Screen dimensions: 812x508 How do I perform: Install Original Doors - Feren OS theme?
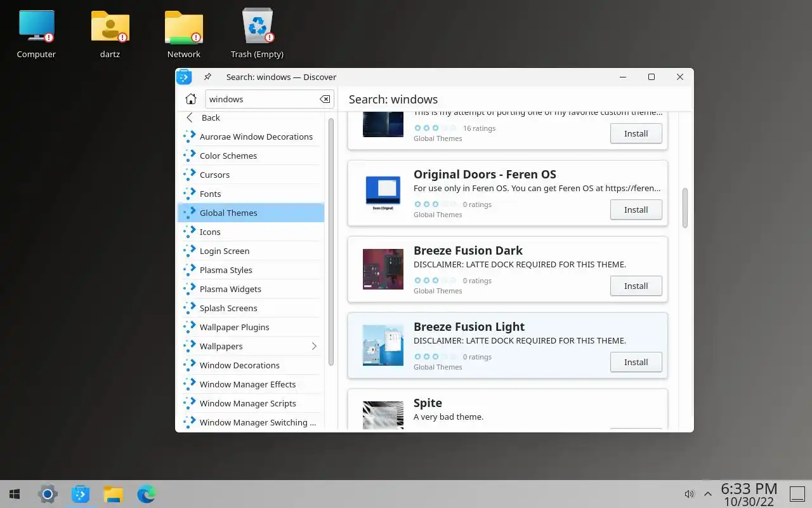click(x=636, y=210)
